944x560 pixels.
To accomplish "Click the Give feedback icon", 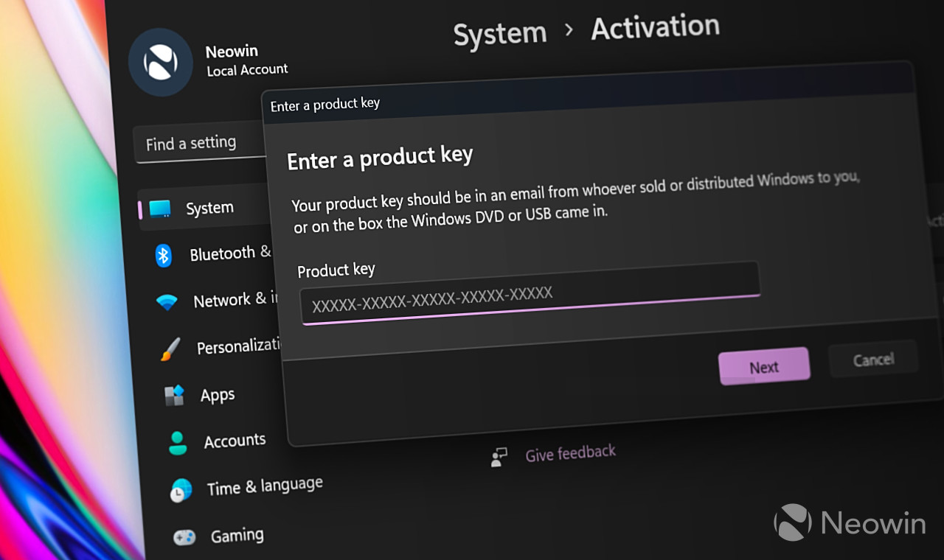I will tap(500, 457).
